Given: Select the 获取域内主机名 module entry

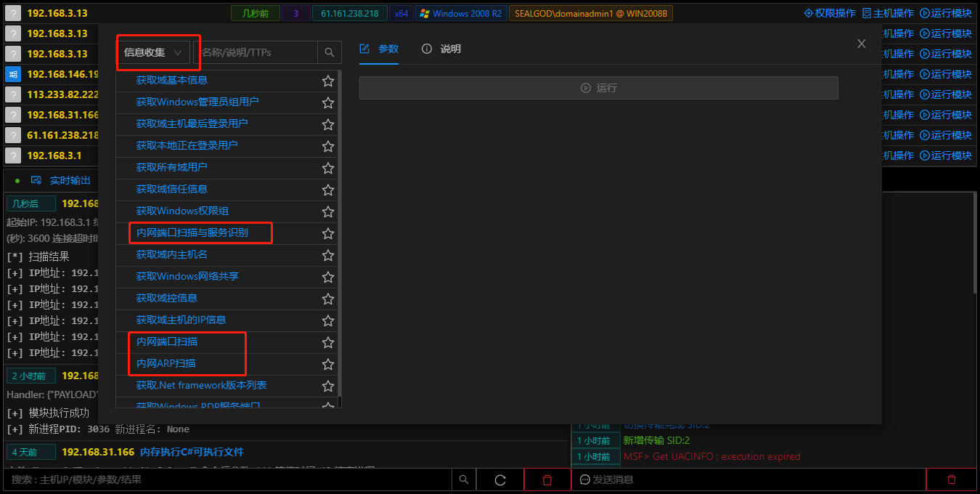Looking at the screenshot, I should [172, 254].
